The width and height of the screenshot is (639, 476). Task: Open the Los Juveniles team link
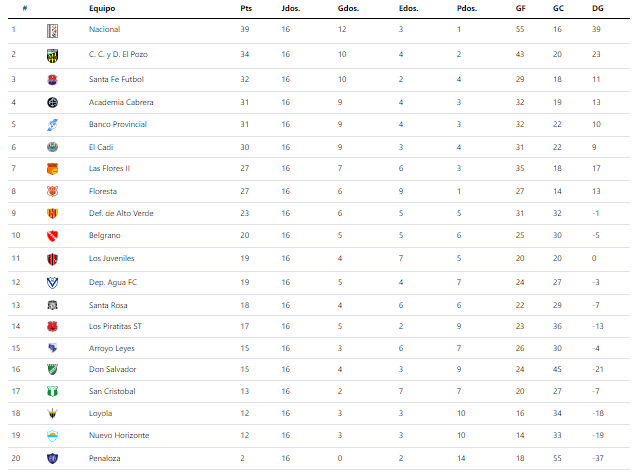(111, 258)
